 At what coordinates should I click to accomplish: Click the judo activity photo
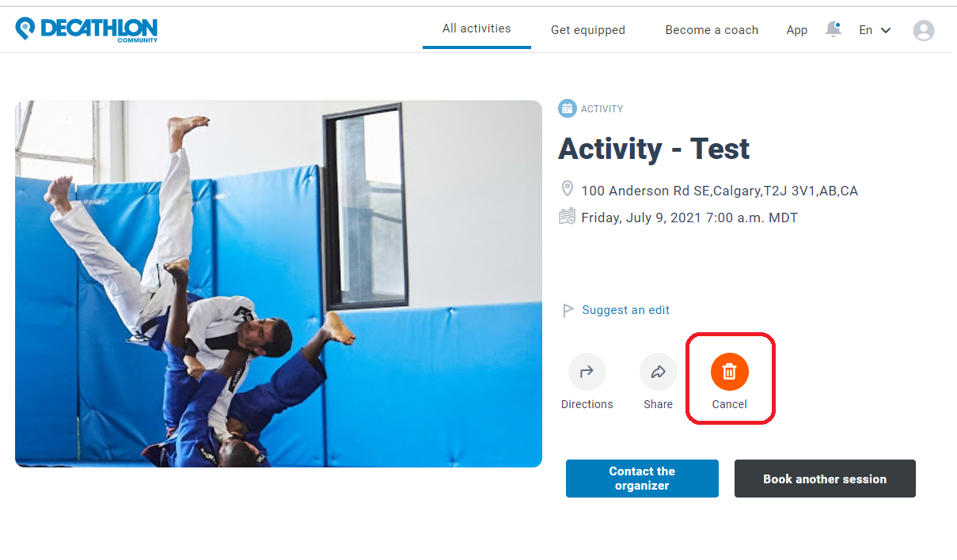(279, 283)
